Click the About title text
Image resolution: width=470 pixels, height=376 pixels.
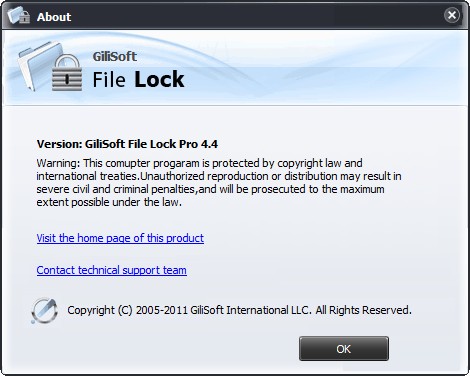[54, 17]
